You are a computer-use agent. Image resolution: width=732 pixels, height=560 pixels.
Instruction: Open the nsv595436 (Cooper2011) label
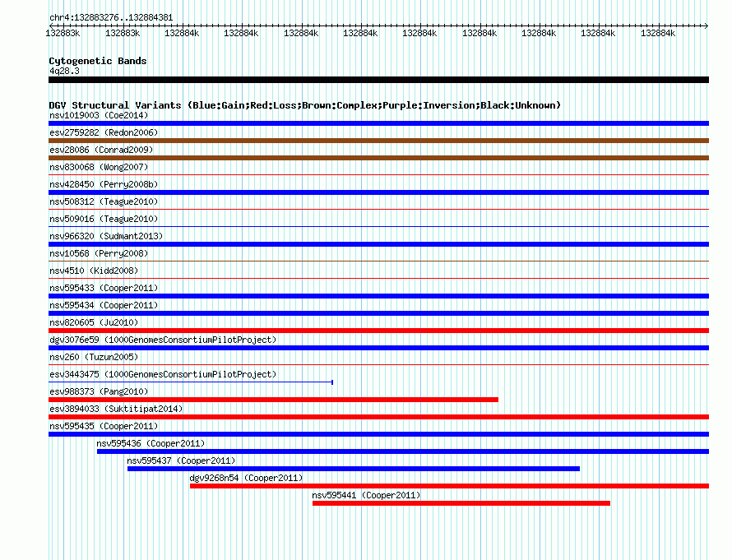151,443
